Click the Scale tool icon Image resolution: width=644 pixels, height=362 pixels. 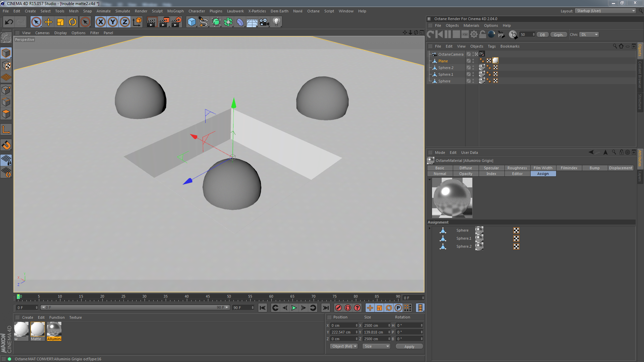(60, 22)
